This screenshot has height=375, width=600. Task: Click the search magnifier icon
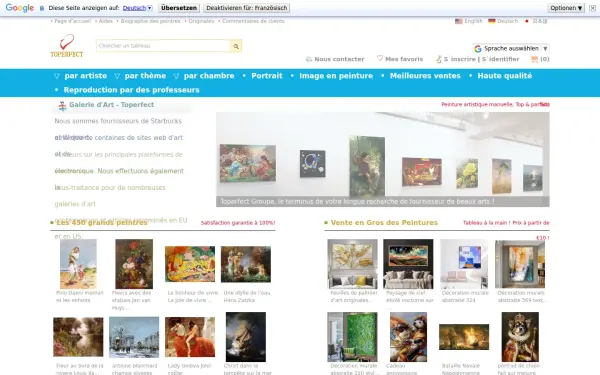click(236, 46)
